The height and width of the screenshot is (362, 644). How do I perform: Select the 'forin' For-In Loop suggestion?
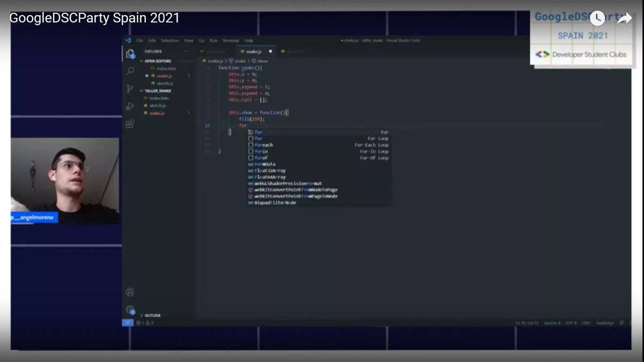318,151
